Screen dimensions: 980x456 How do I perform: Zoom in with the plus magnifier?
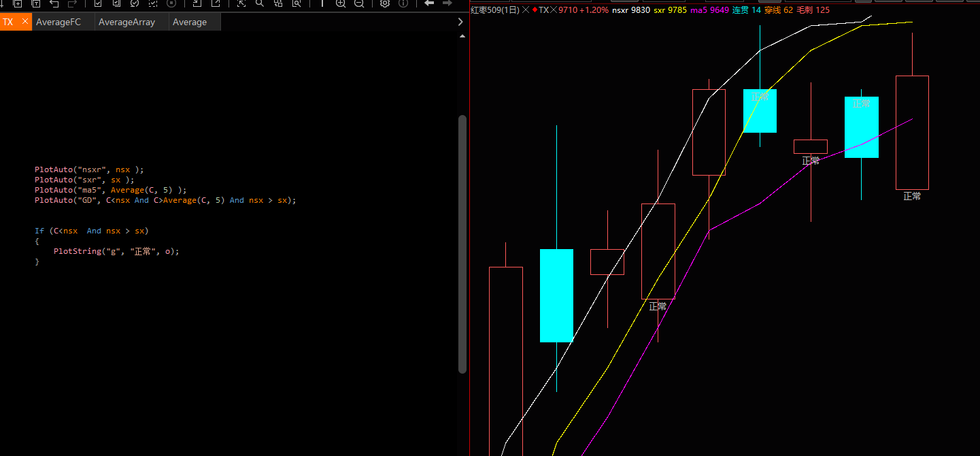(341, 3)
